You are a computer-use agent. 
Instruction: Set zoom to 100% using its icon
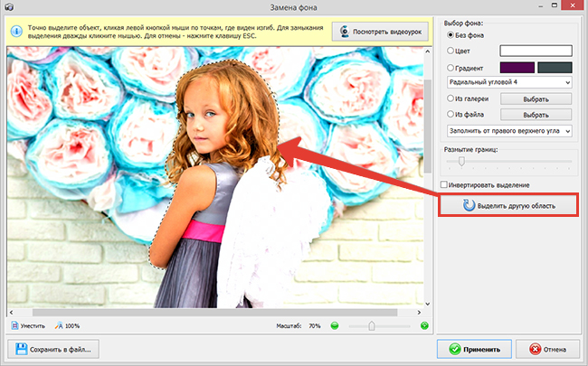point(59,326)
